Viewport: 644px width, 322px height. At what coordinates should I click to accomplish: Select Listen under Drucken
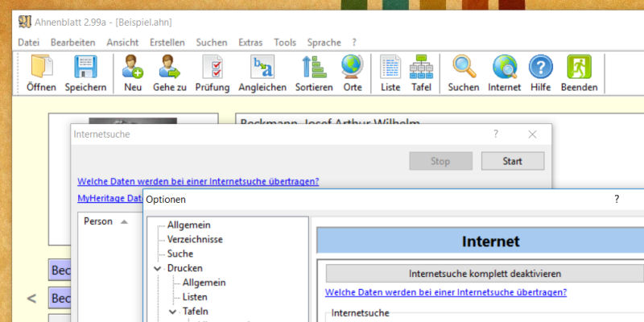tap(195, 297)
